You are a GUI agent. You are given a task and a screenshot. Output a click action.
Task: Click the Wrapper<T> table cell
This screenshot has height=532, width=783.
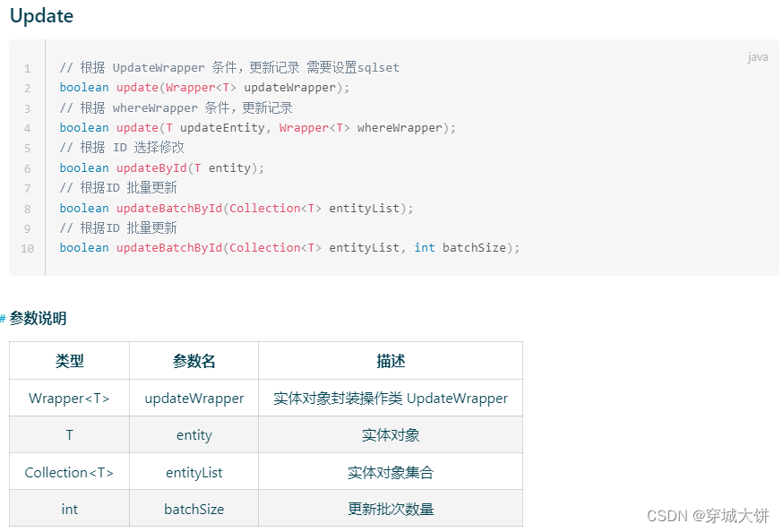pyautogui.click(x=69, y=399)
